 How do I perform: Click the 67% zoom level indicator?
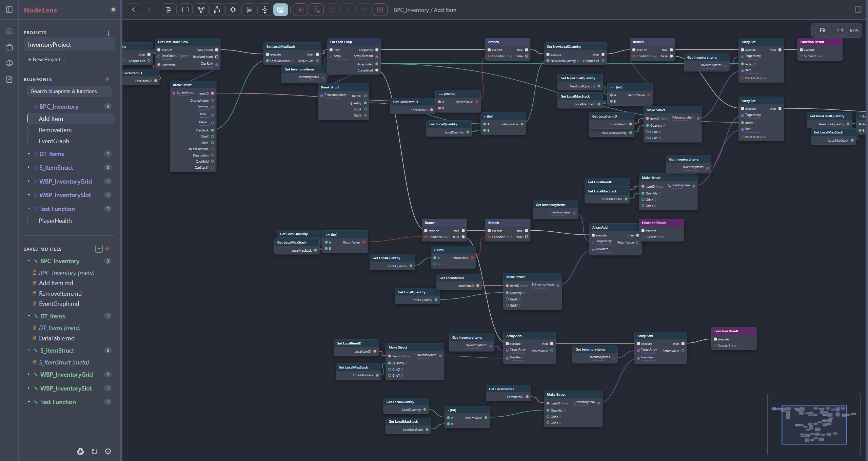(854, 30)
